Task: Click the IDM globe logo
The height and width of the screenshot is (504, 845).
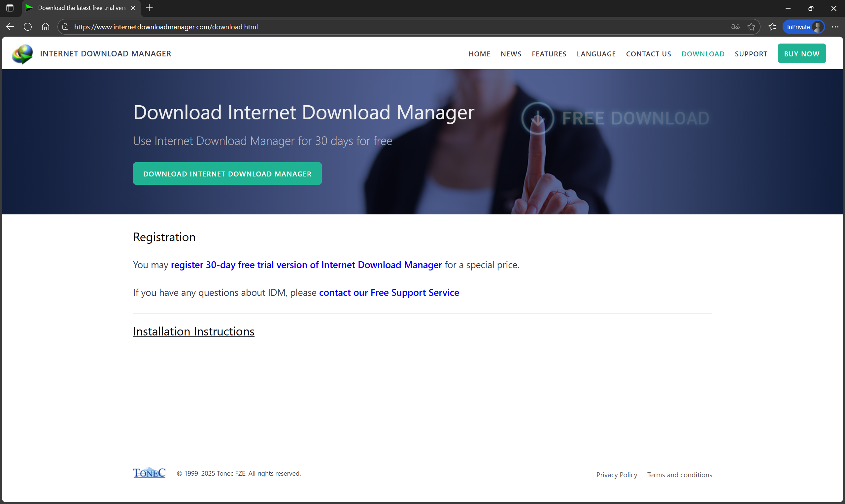Action: [22, 54]
